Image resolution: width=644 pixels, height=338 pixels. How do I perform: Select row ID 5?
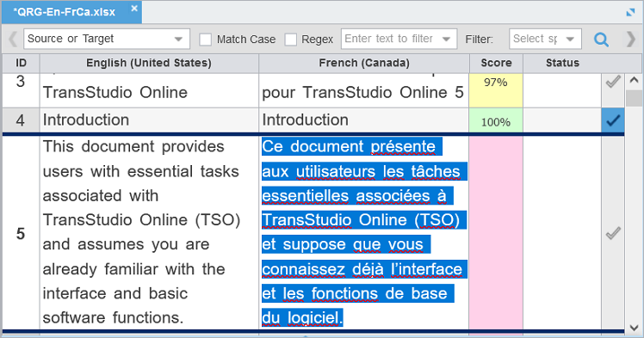21,234
